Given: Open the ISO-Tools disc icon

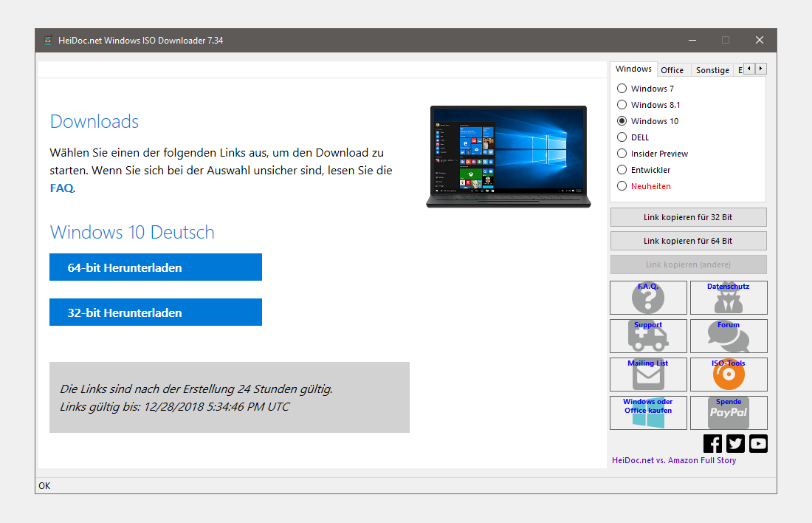Looking at the screenshot, I should 729,375.
